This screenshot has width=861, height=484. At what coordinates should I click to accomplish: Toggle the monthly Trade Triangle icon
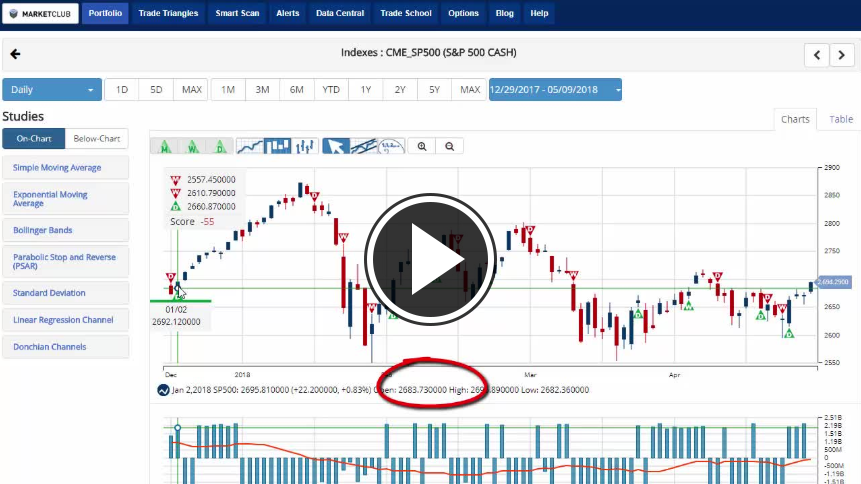[x=165, y=146]
